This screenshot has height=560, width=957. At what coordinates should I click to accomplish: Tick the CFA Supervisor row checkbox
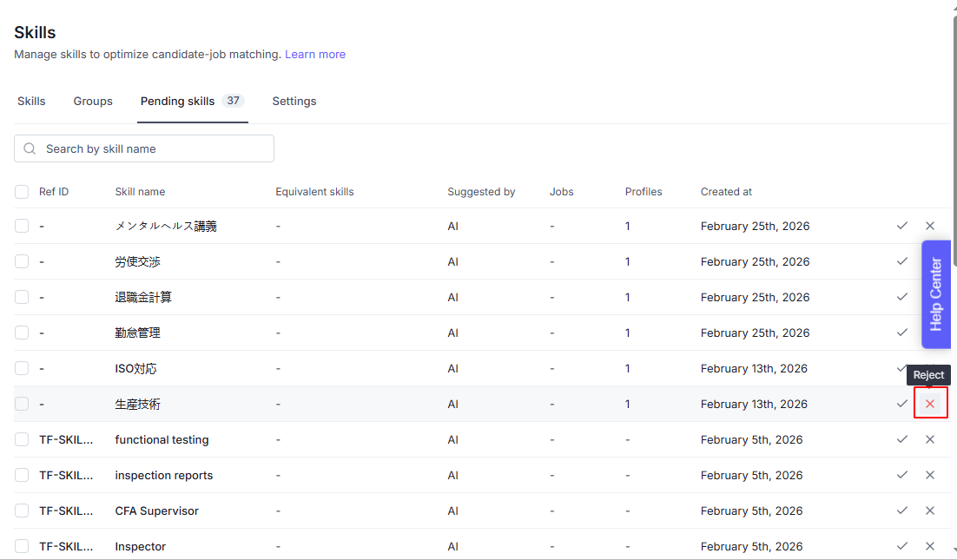[x=22, y=511]
